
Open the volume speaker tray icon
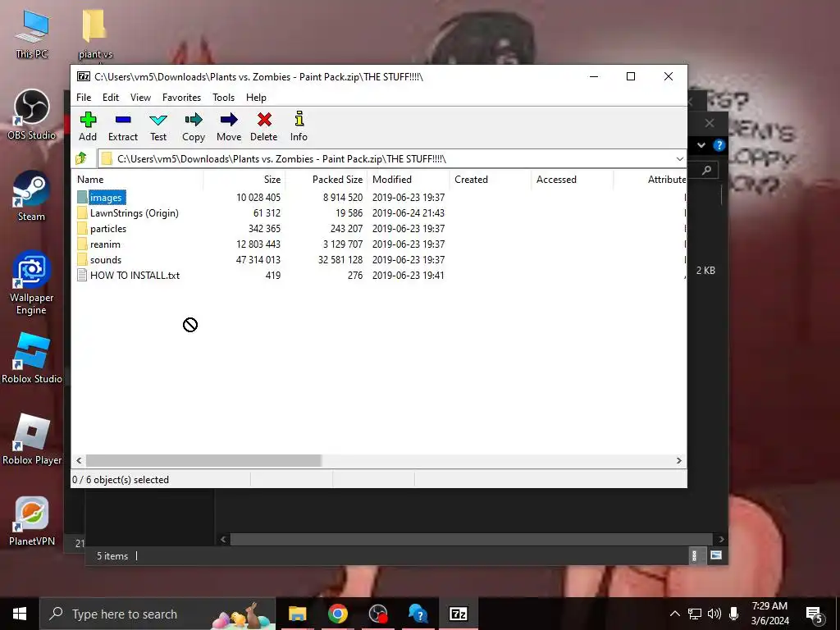tap(714, 614)
